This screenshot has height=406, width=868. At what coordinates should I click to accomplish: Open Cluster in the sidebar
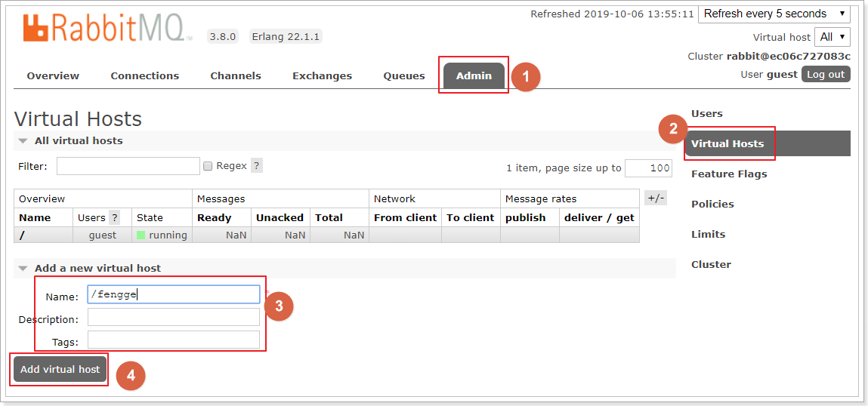click(711, 264)
